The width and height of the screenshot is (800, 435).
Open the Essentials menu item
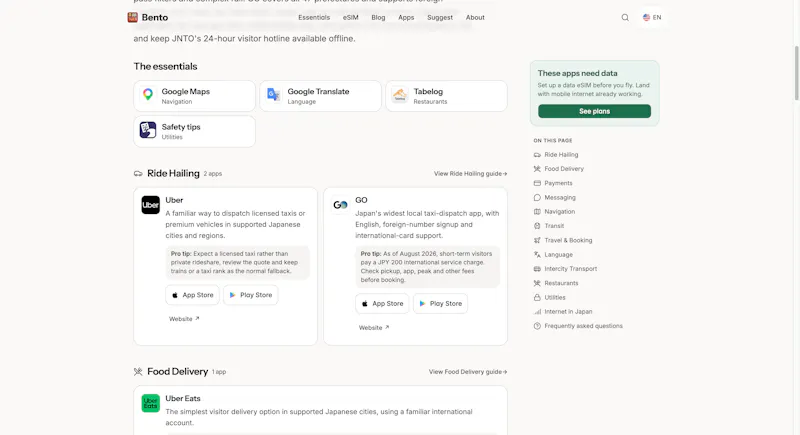314,17
